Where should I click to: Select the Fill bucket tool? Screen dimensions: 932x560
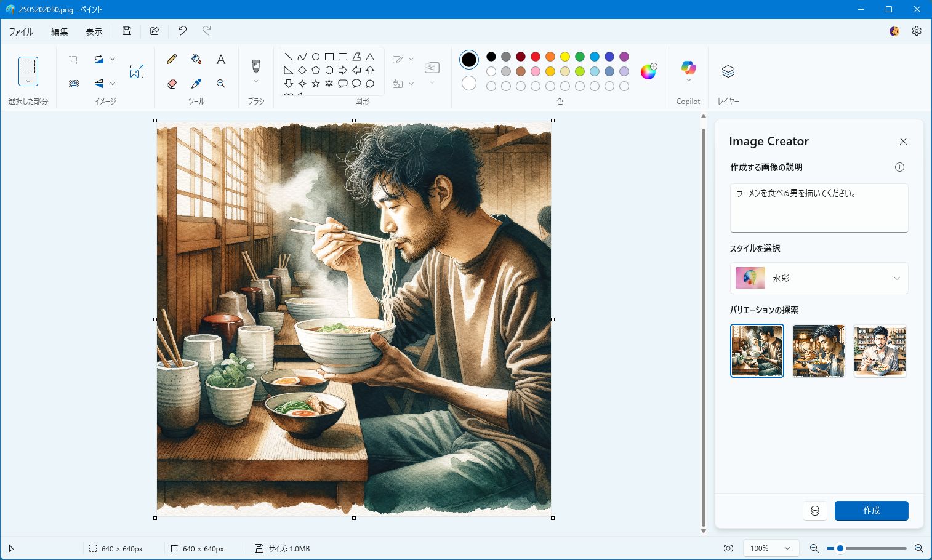(196, 60)
